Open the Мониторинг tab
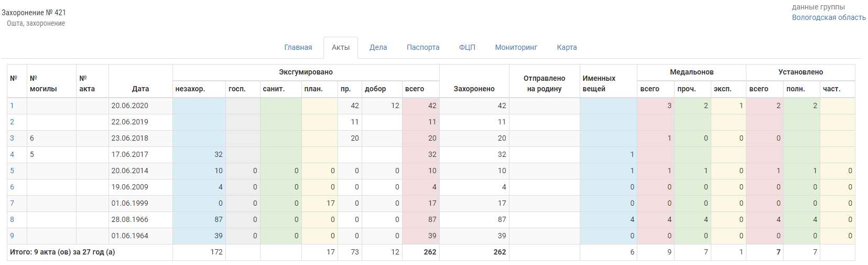 click(516, 47)
